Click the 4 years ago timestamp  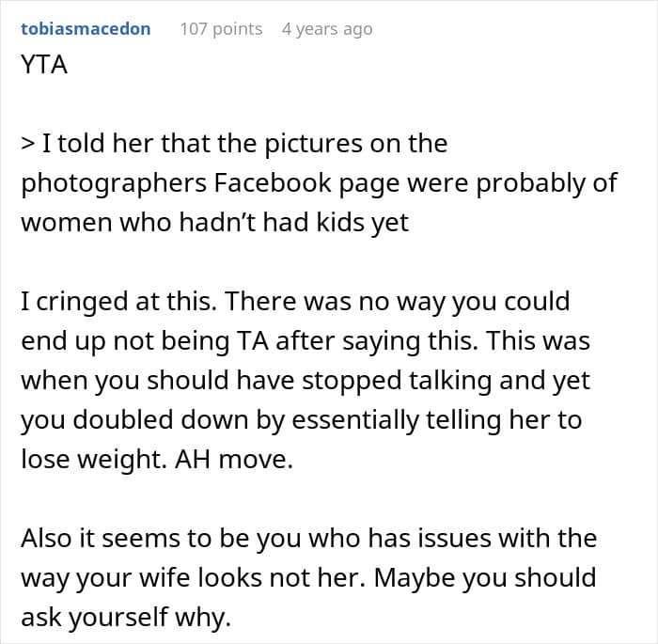point(327,29)
